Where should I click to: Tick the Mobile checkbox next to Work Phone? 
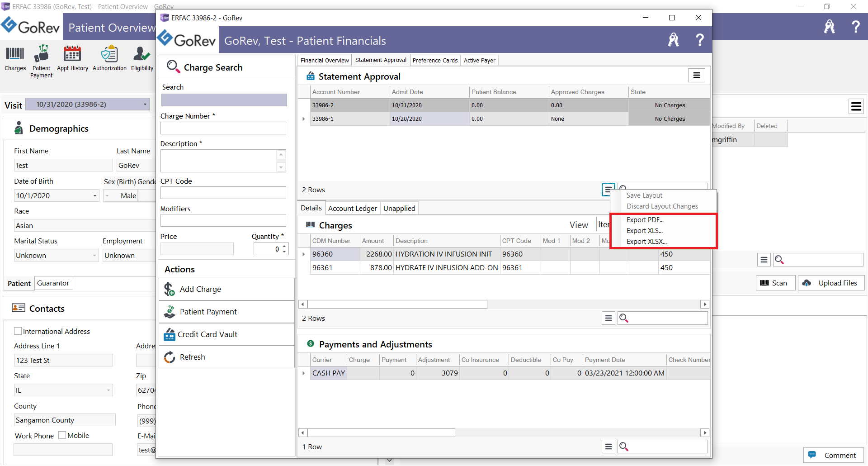62,435
